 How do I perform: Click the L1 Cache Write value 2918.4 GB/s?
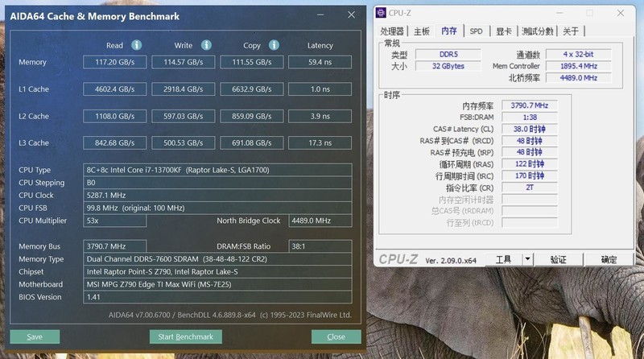tap(184, 89)
